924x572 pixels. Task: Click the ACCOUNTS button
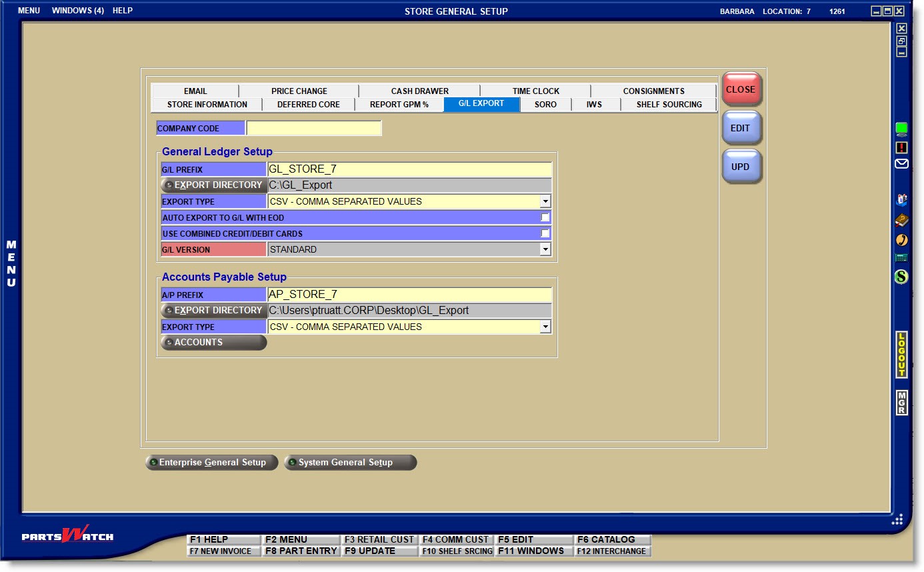click(213, 343)
